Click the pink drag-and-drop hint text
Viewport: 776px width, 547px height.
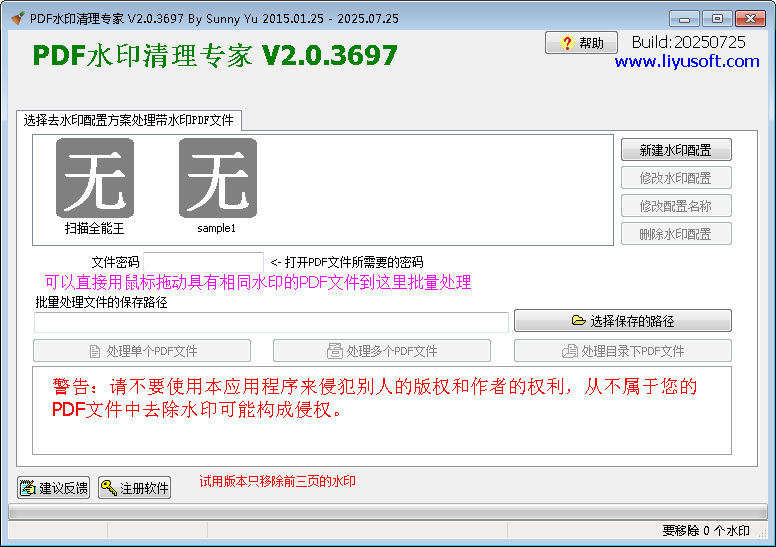pos(258,282)
